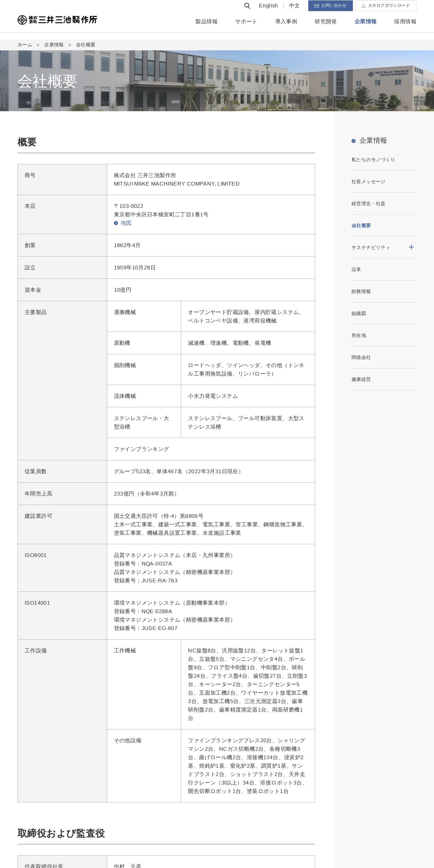434x868 pixels.
Task: Click the arrow bullet next to 企業情報 sidebar heading
Action: point(354,141)
